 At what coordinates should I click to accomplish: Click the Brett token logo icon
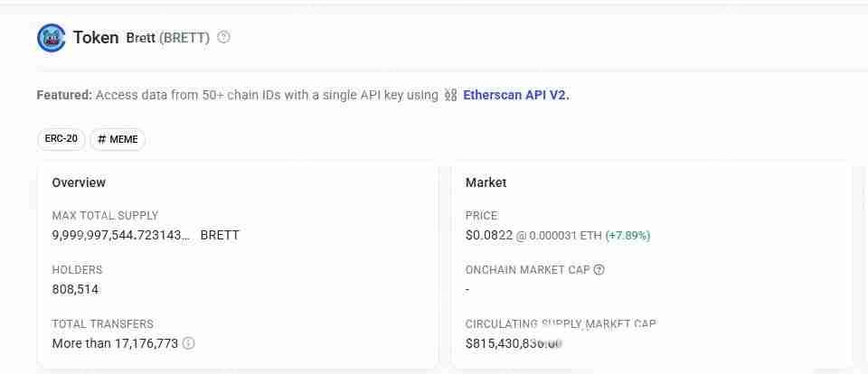pyautogui.click(x=51, y=38)
